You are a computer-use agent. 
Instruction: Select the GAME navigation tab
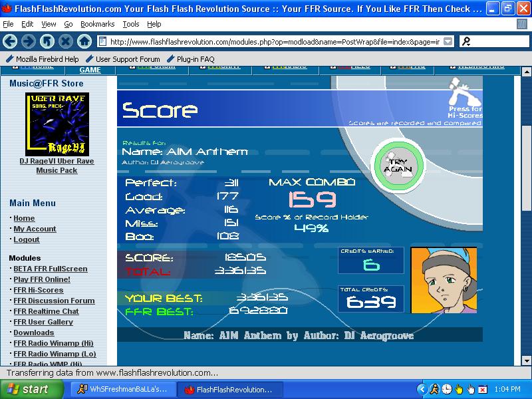point(90,70)
